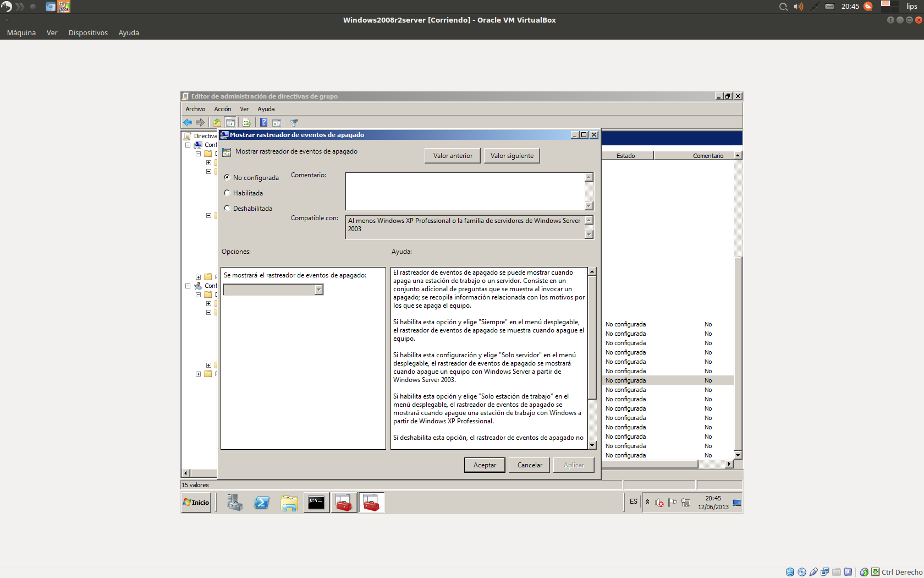The width and height of the screenshot is (924, 578).
Task: Click the blue back arrow in toolbar
Action: click(x=188, y=123)
